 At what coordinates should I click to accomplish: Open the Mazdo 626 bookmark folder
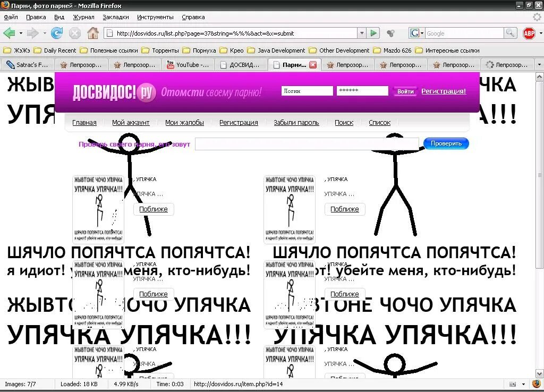[x=393, y=50]
